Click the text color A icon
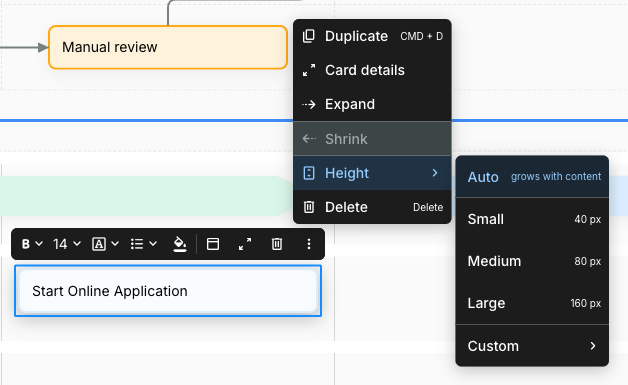The width and height of the screenshot is (628, 385). coord(99,244)
